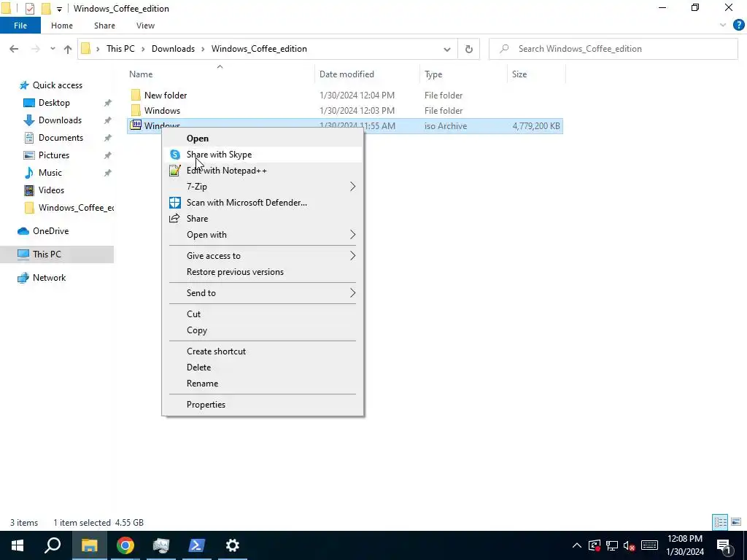Choose Cut in context menu
Image resolution: width=747 pixels, height=560 pixels.
tap(263, 314)
